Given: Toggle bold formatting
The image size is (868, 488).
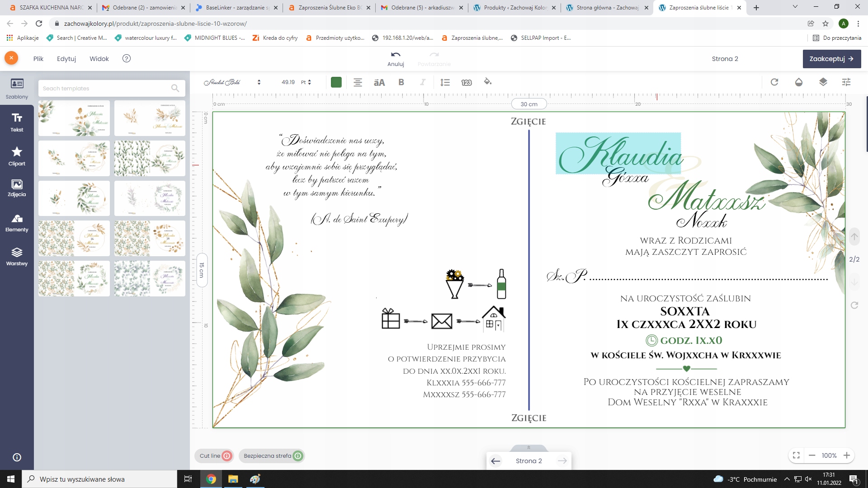Looking at the screenshot, I should click(401, 82).
